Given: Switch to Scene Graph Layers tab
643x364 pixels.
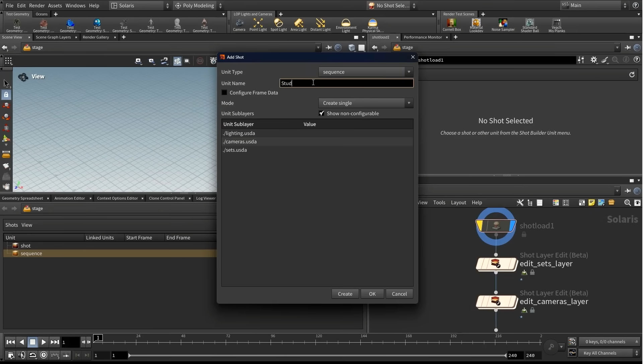Looking at the screenshot, I should click(x=53, y=37).
